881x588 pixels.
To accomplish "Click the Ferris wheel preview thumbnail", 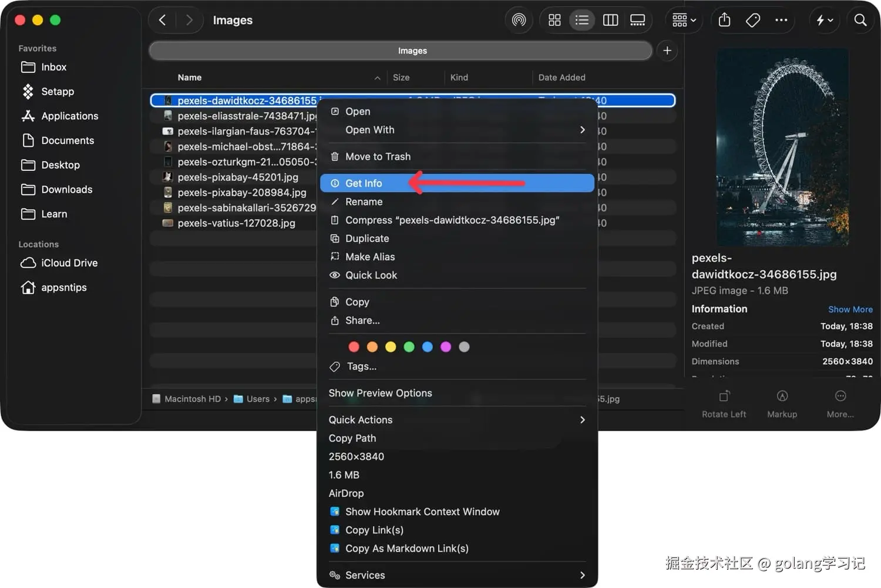I will pyautogui.click(x=782, y=147).
